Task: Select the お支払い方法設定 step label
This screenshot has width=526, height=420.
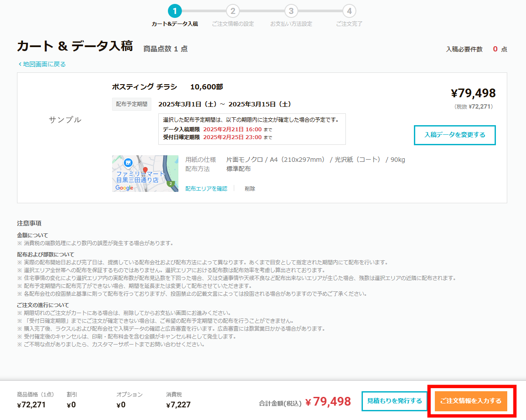Action: point(291,24)
